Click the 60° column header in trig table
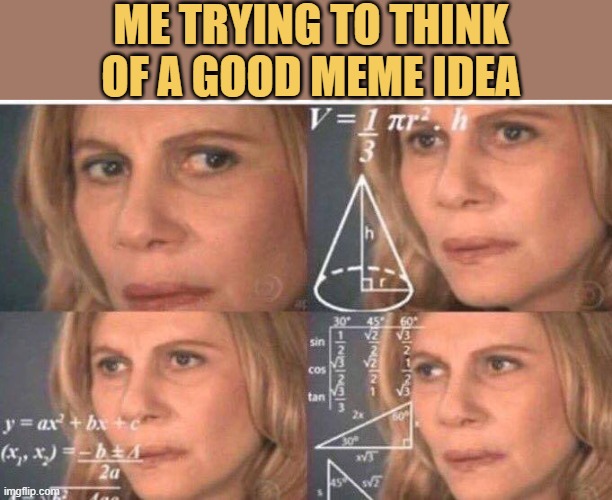The width and height of the screenshot is (612, 500). click(409, 322)
